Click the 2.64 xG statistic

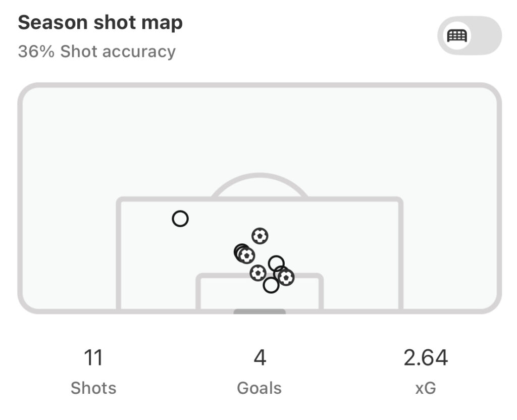pyautogui.click(x=425, y=358)
